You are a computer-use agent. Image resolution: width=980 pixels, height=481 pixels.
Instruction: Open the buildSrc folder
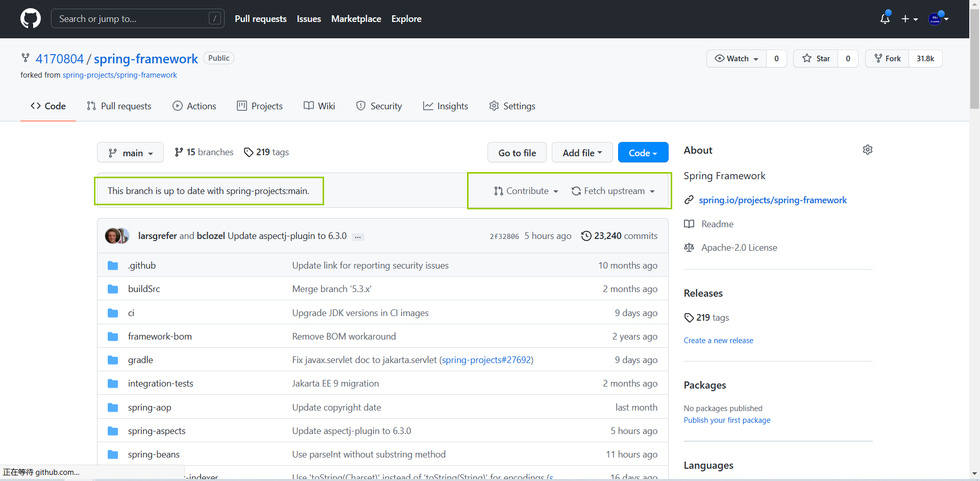(x=144, y=289)
